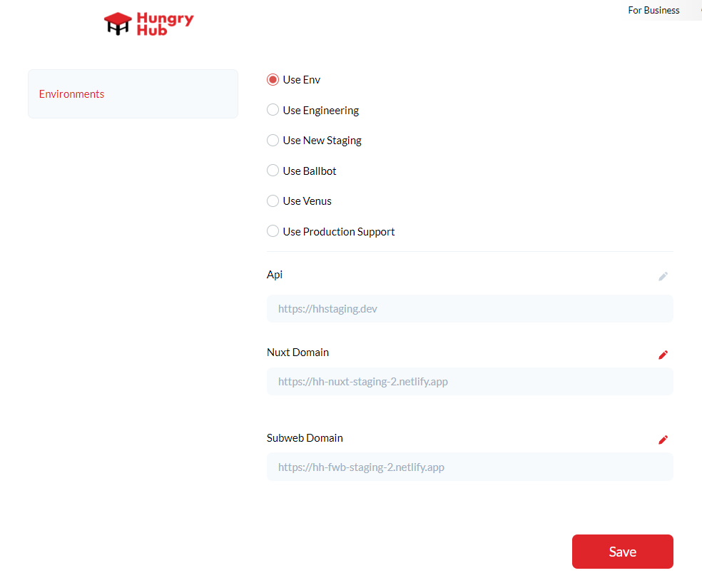Enable the Use Production Support option
Screen dimensions: 702x588
pyautogui.click(x=273, y=232)
